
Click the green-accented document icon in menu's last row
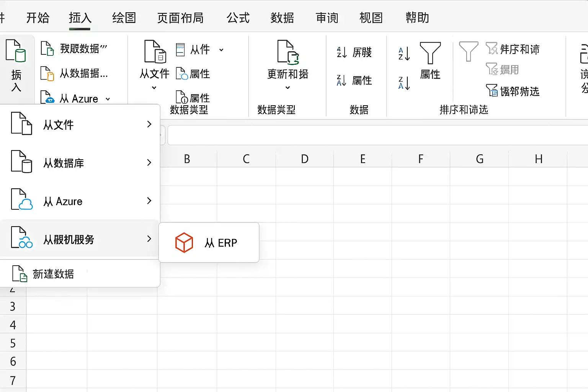[20, 273]
